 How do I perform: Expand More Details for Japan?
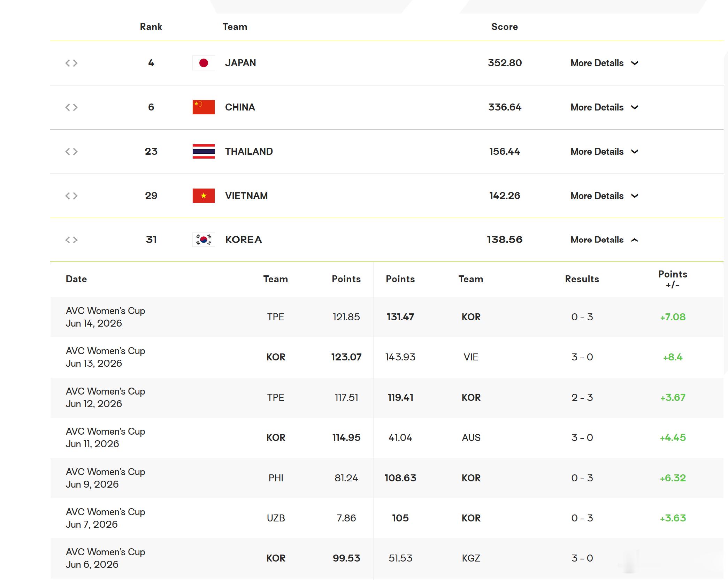click(604, 63)
